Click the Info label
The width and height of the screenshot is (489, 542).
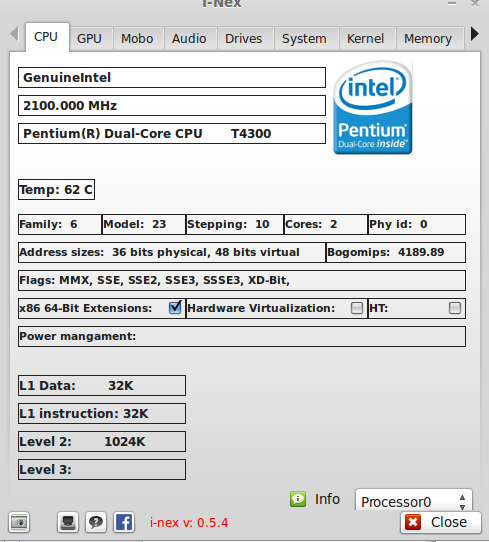(327, 499)
